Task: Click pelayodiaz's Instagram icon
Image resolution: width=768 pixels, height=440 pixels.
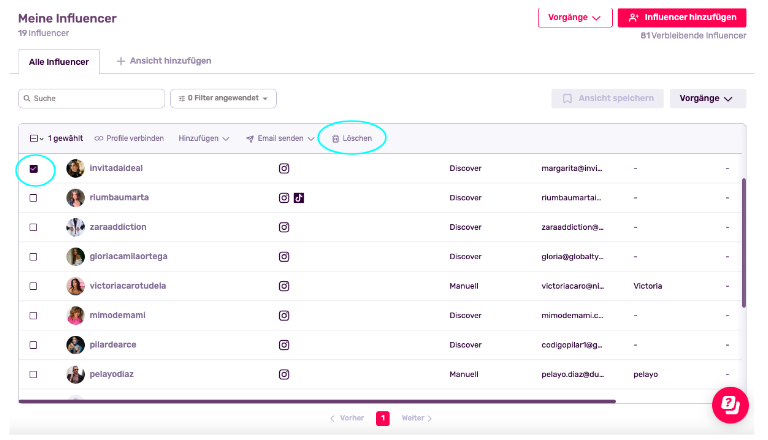Action: point(284,374)
